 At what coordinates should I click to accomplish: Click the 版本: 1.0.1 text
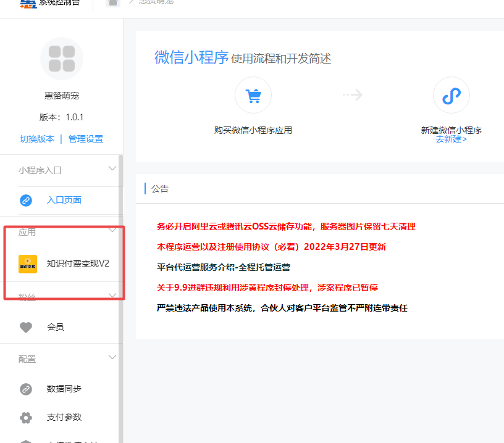point(61,117)
